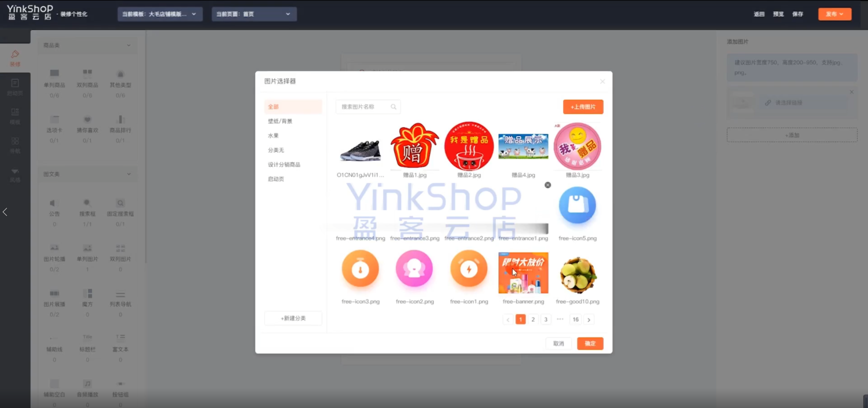Click the search magnifier icon in image search
868x408 pixels.
[393, 107]
